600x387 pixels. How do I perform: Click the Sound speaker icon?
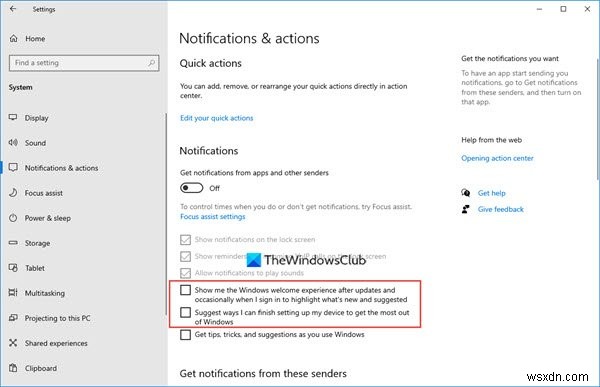tap(13, 142)
